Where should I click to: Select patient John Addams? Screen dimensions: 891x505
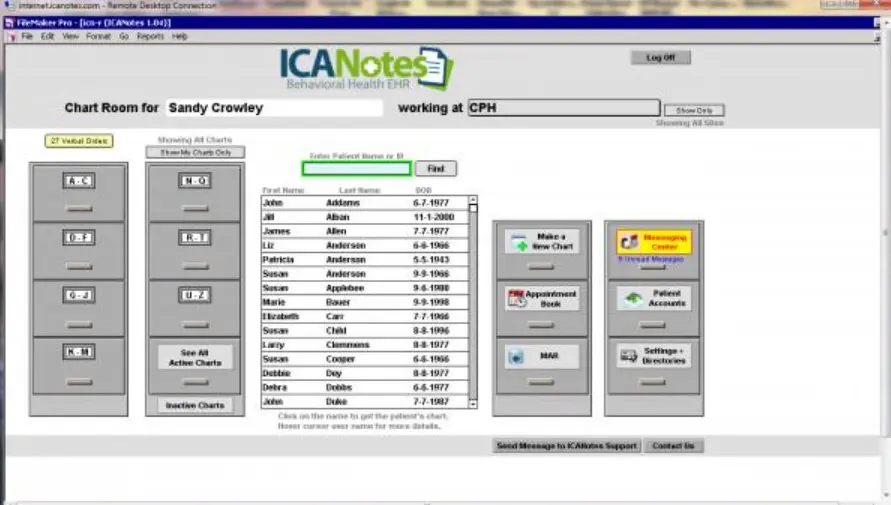click(x=365, y=203)
